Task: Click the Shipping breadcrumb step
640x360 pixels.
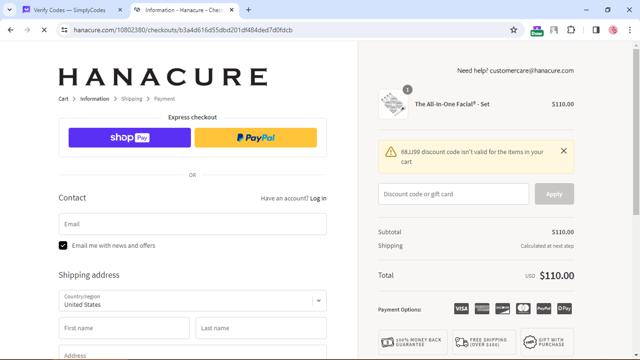Action: 131,99
